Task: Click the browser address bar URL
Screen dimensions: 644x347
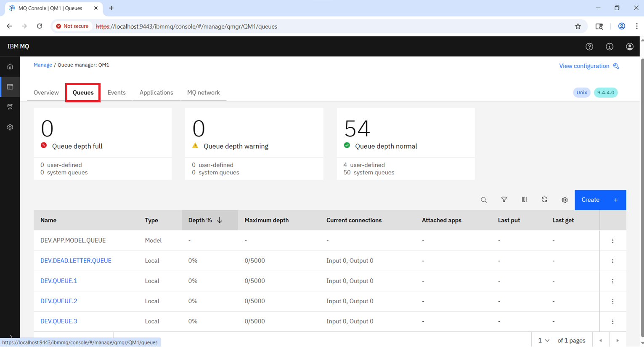Action: [x=186, y=27]
